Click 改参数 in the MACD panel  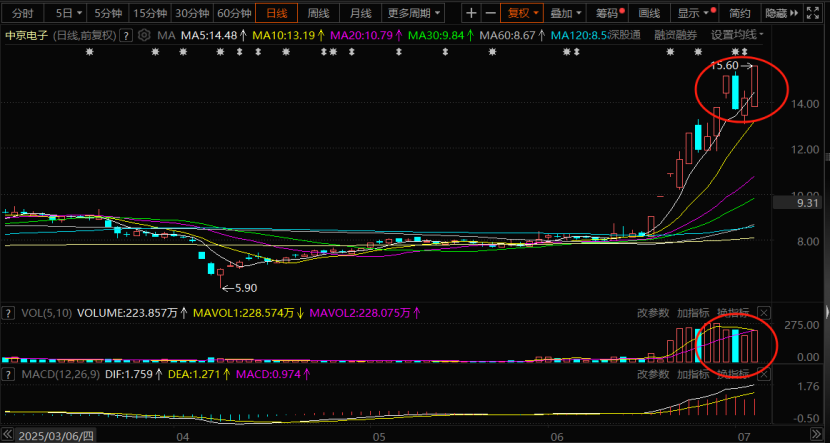(x=653, y=375)
